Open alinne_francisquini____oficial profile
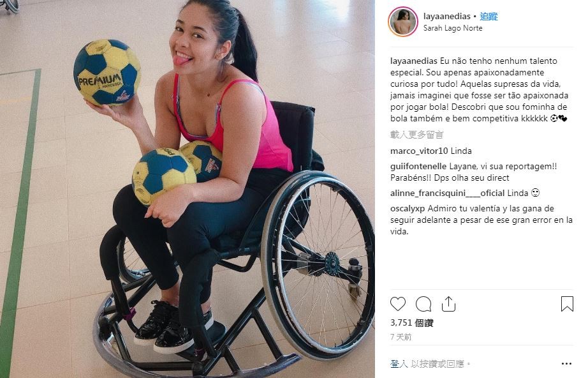 tap(447, 193)
